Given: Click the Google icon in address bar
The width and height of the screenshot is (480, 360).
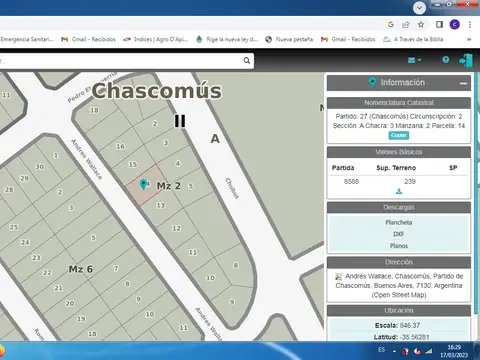Looking at the screenshot, I should tap(391, 24).
